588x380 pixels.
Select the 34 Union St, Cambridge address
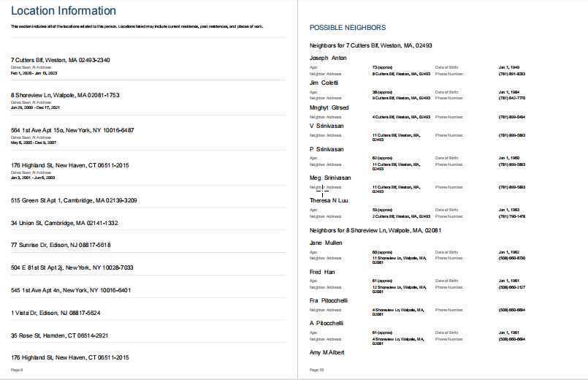tap(64, 223)
